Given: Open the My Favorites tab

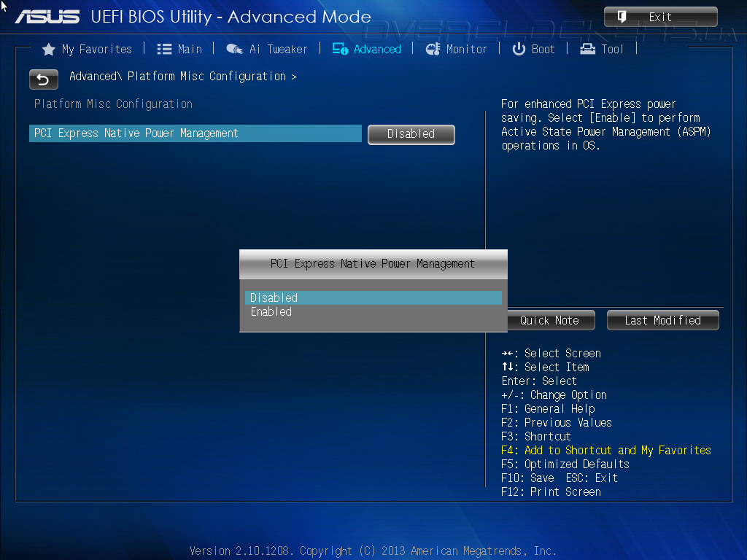Looking at the screenshot, I should [x=88, y=49].
